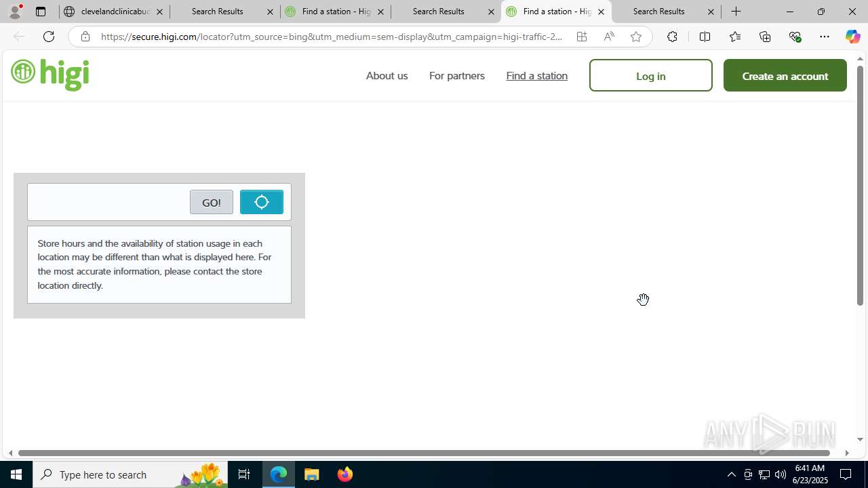
Task: Open Copilot sidebar
Action: point(852,37)
